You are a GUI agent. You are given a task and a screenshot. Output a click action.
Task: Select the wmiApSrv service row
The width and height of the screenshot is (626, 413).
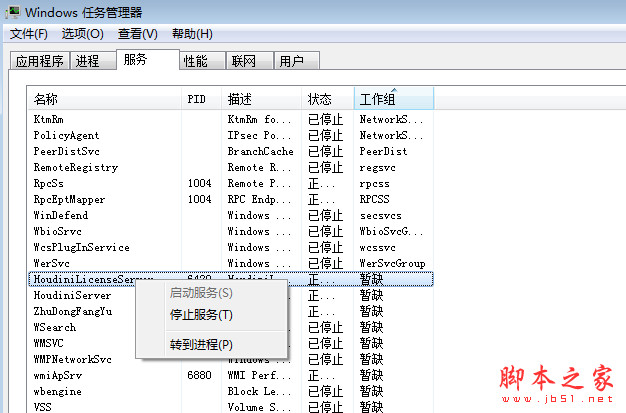tap(231, 375)
